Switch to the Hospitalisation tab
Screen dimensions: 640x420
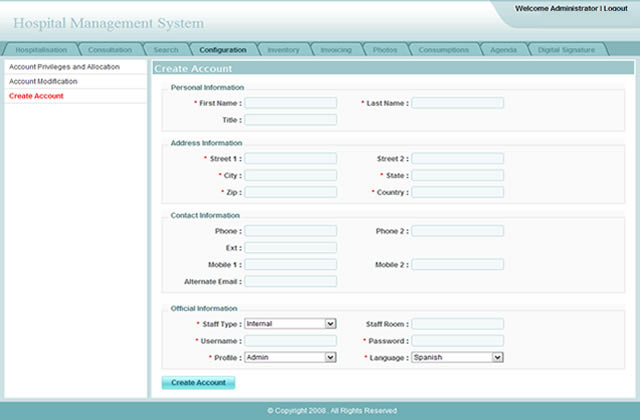pyautogui.click(x=41, y=49)
